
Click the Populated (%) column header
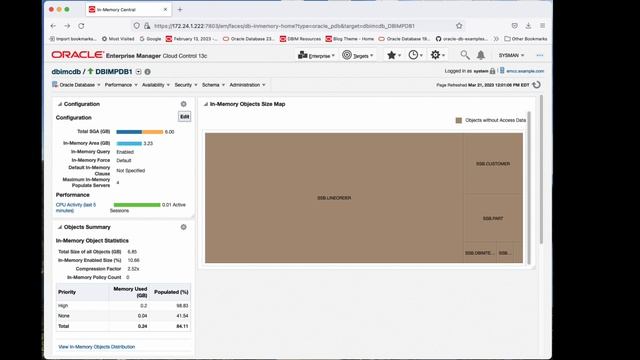[x=171, y=292]
